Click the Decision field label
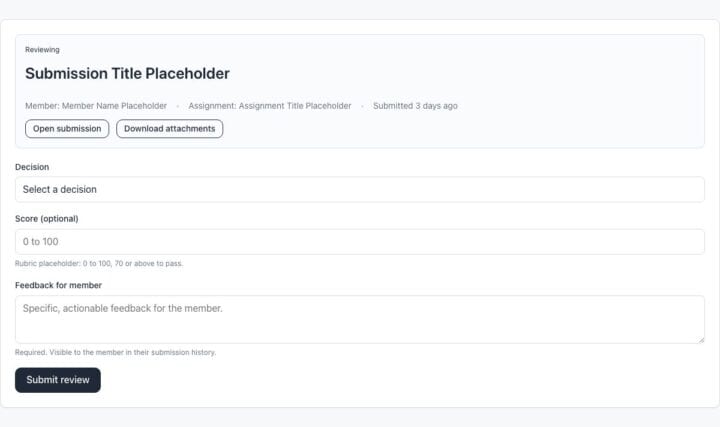 32,167
